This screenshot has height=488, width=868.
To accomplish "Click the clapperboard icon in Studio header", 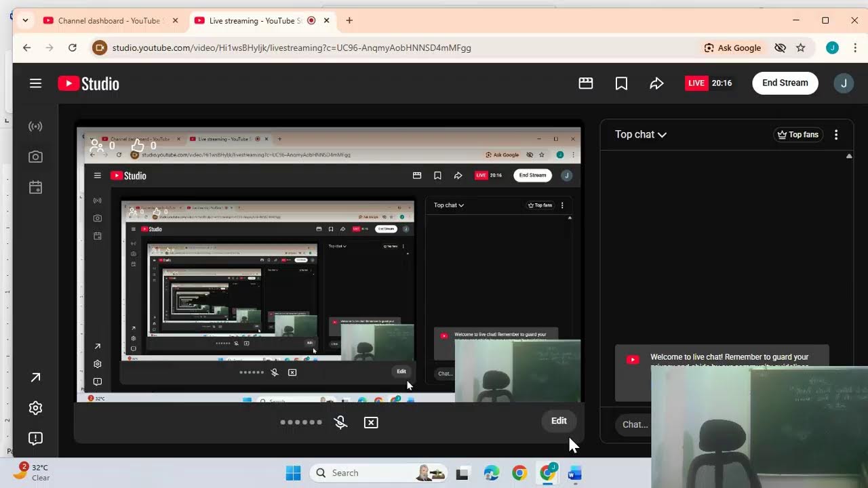I will pyautogui.click(x=586, y=83).
